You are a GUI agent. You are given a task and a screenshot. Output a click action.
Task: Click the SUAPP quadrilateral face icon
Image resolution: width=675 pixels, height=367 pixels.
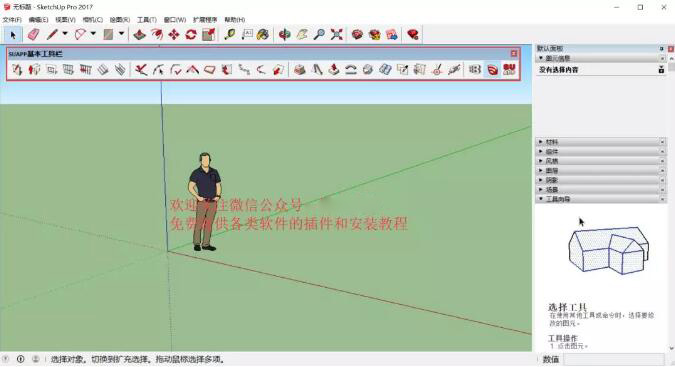coord(210,69)
